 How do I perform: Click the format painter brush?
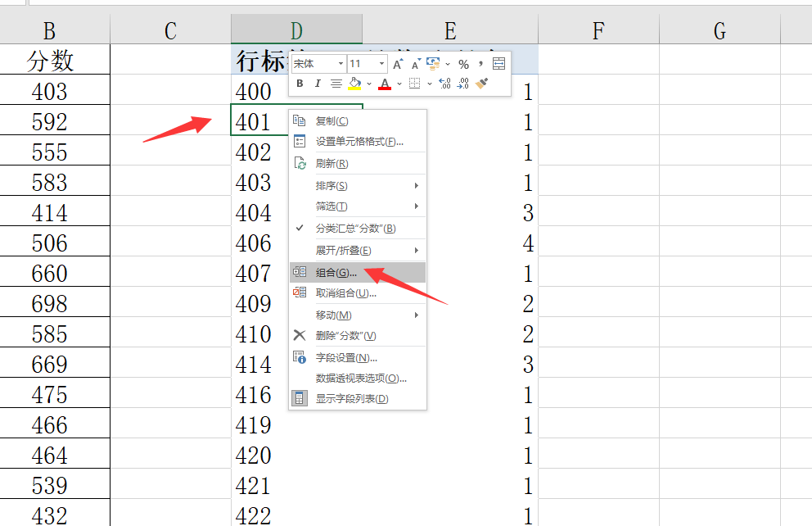[481, 84]
